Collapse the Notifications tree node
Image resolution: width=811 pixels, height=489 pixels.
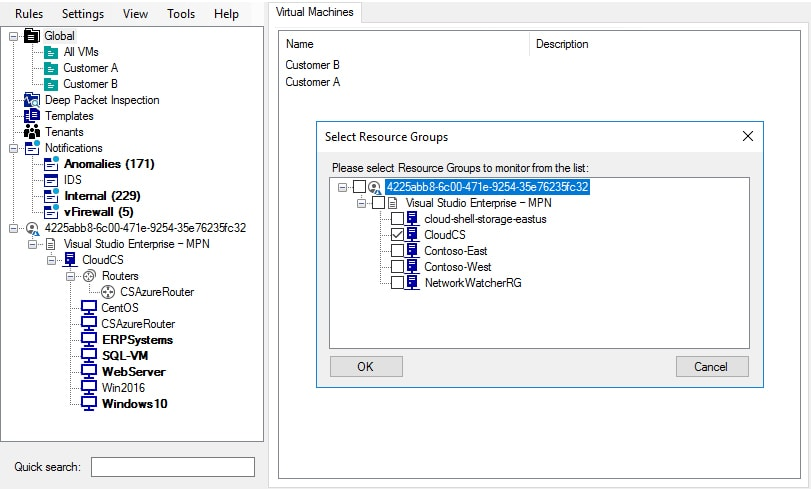coord(13,149)
